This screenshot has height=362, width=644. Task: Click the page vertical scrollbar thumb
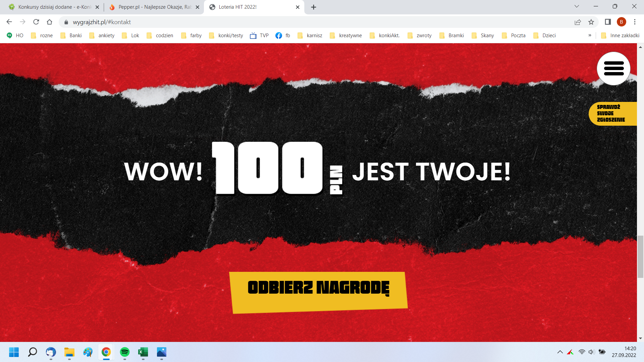(x=640, y=257)
